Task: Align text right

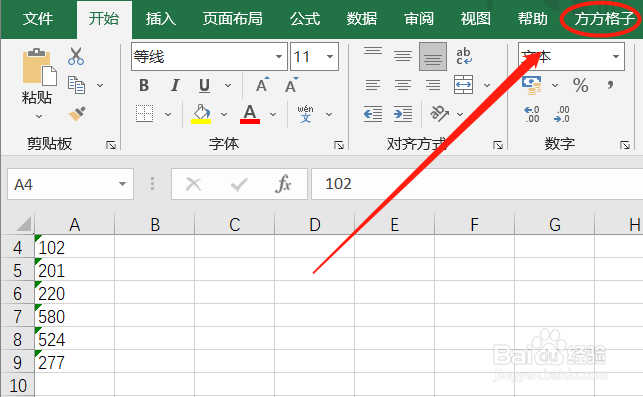Action: click(x=433, y=85)
